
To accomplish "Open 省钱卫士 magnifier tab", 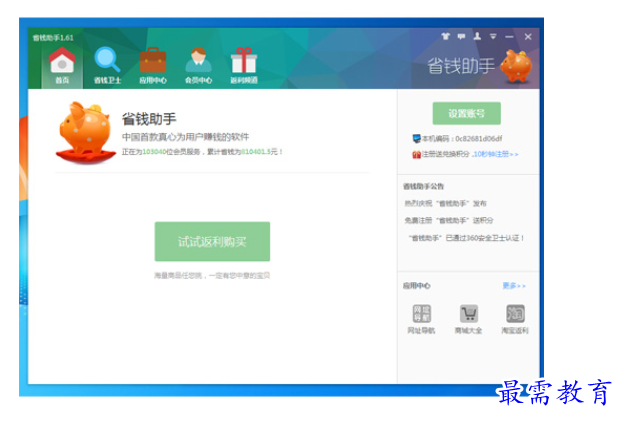I will pyautogui.click(x=108, y=65).
